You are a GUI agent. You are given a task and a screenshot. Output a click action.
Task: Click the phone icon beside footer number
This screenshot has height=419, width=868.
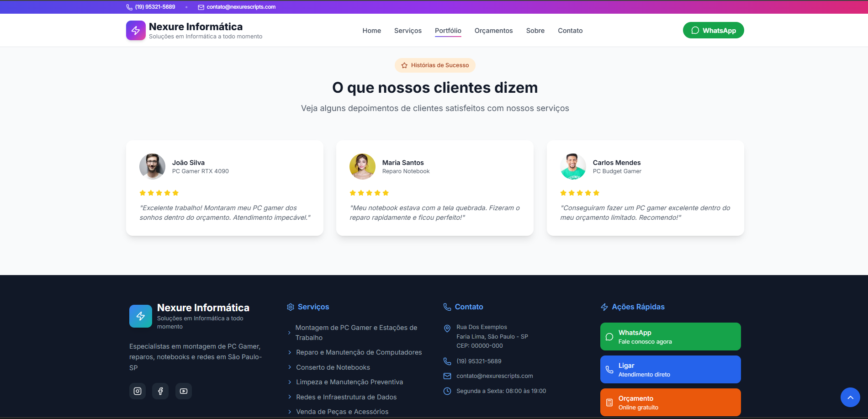(447, 361)
